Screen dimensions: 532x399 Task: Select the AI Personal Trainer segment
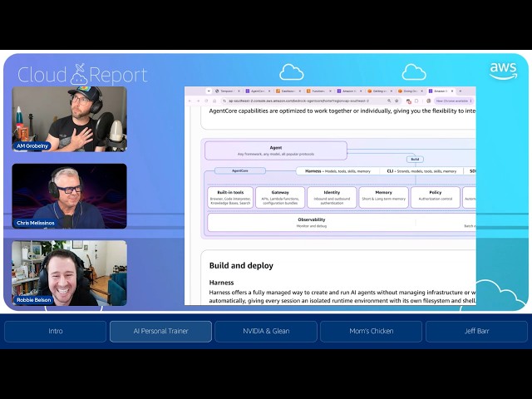(160, 331)
